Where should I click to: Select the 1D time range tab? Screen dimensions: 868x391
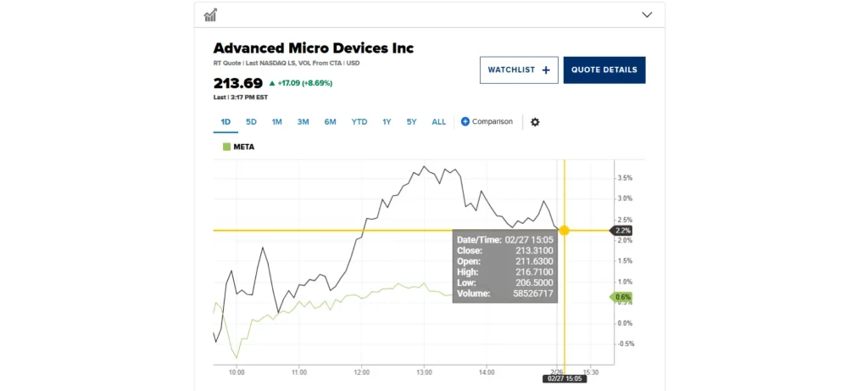225,122
